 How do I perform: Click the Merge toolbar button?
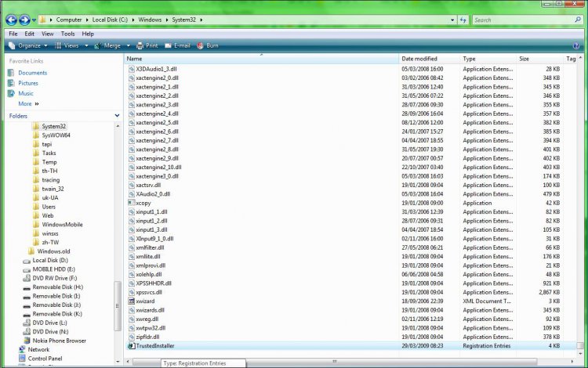click(107, 45)
